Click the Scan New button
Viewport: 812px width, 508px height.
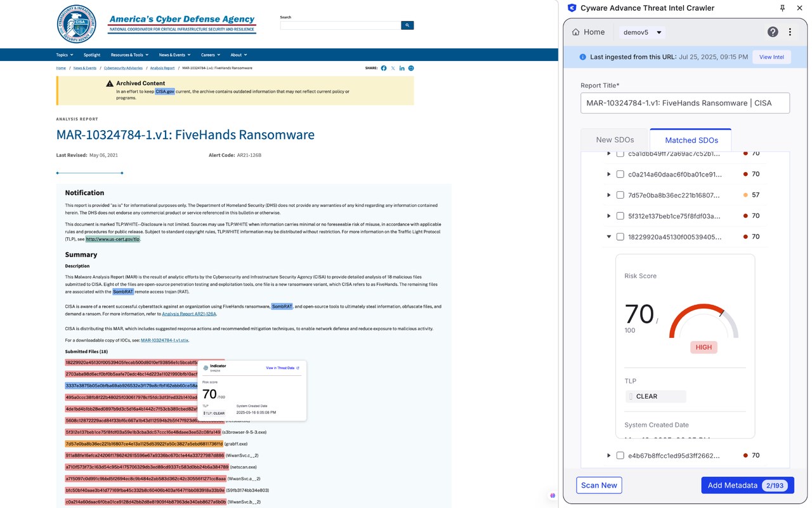(x=599, y=485)
